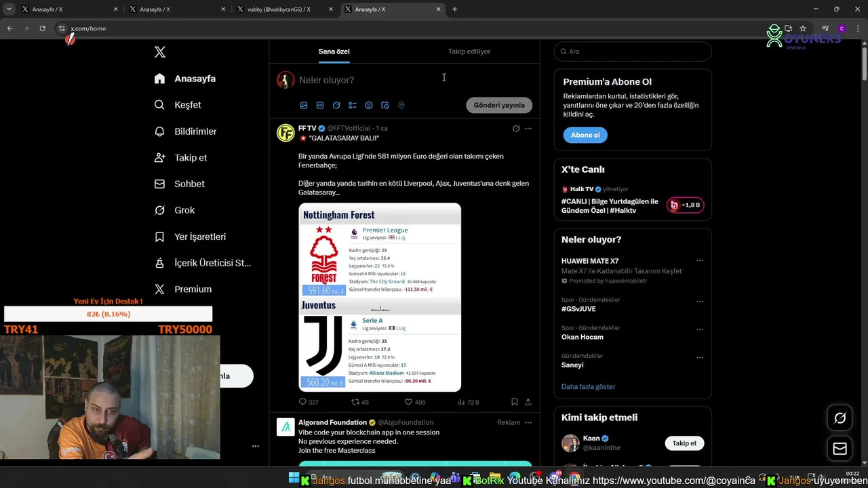The height and width of the screenshot is (488, 868).
Task: Open more options for #GSvJUVE trend
Action: [x=700, y=302]
